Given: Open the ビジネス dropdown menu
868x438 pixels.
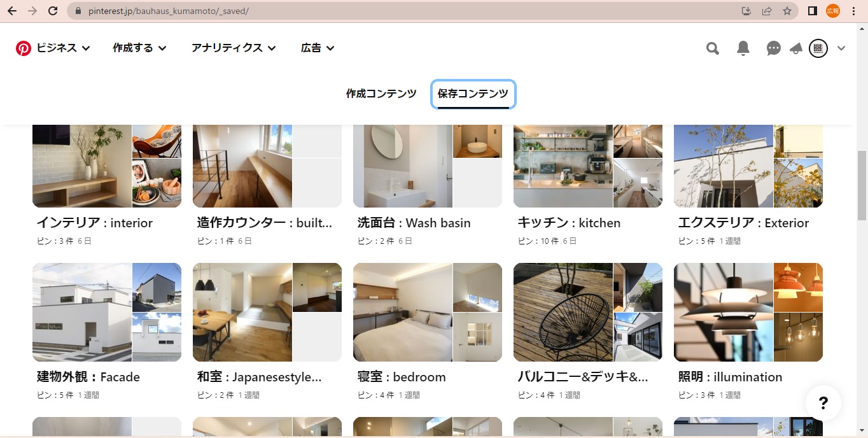Looking at the screenshot, I should (x=63, y=48).
